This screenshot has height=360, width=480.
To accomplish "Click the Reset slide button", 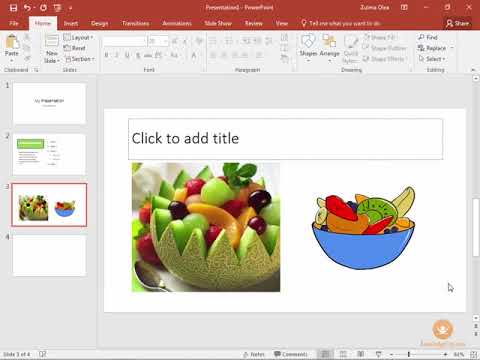I will click(75, 48).
